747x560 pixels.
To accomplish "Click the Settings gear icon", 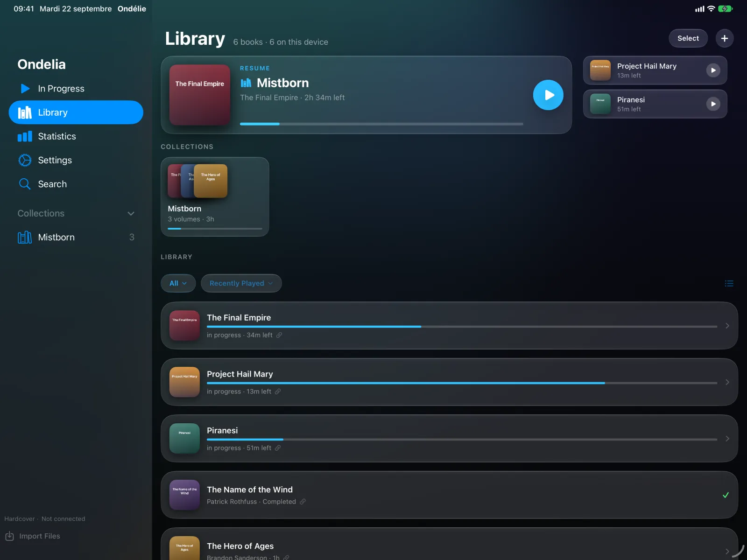I will (25, 160).
